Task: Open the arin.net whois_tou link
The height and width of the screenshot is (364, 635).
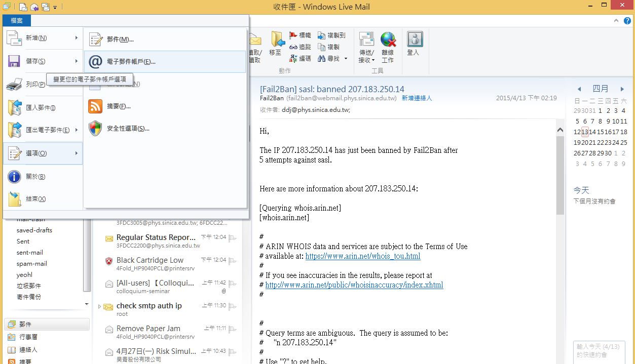Action: tap(363, 256)
